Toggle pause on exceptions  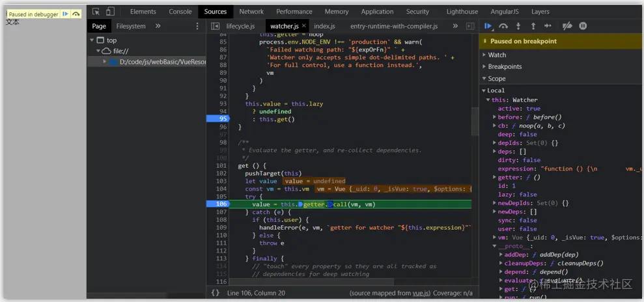(x=583, y=26)
